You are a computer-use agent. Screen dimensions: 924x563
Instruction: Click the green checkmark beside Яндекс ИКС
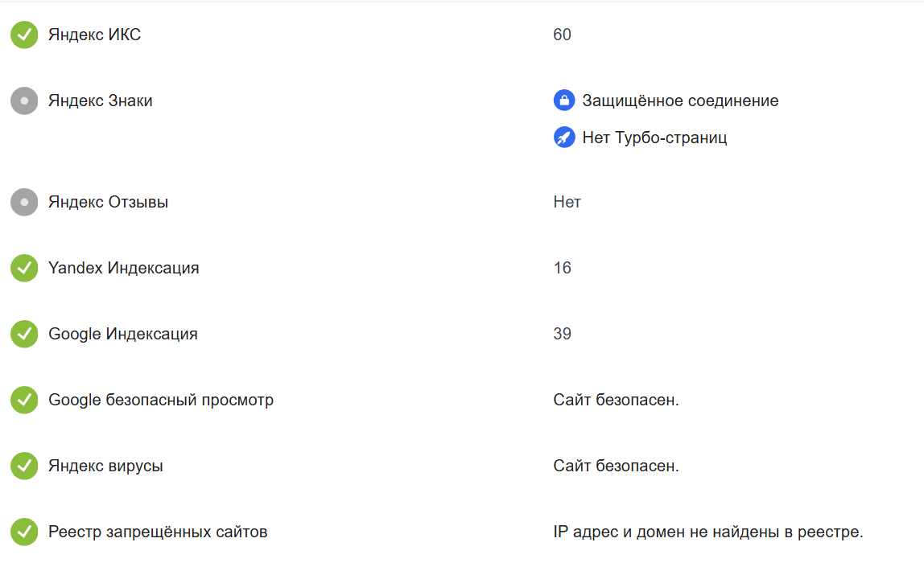(x=24, y=35)
